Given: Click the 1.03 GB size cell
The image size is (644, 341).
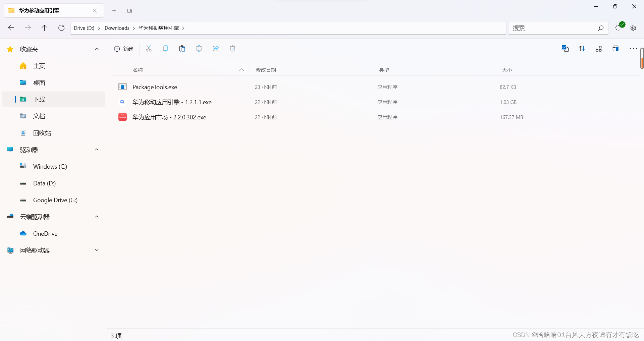Looking at the screenshot, I should tap(508, 102).
